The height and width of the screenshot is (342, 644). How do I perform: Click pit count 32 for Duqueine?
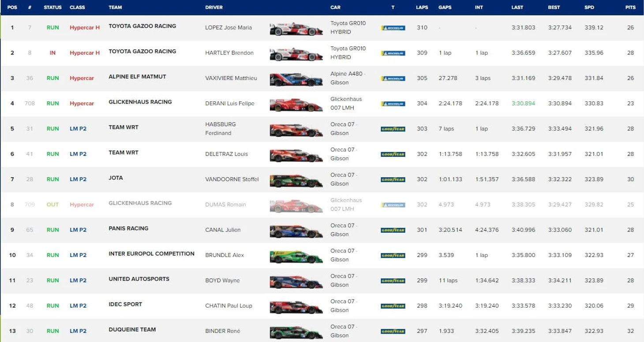tap(630, 331)
